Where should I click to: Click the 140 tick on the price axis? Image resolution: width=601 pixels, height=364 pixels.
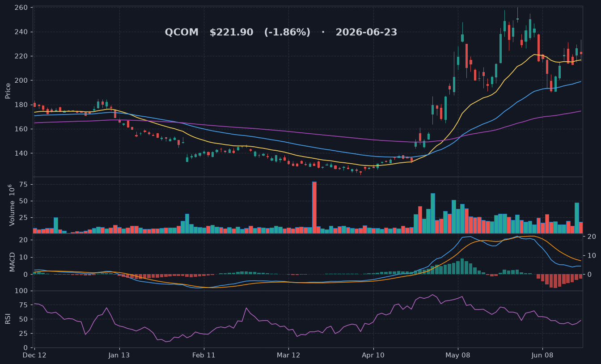click(x=21, y=153)
